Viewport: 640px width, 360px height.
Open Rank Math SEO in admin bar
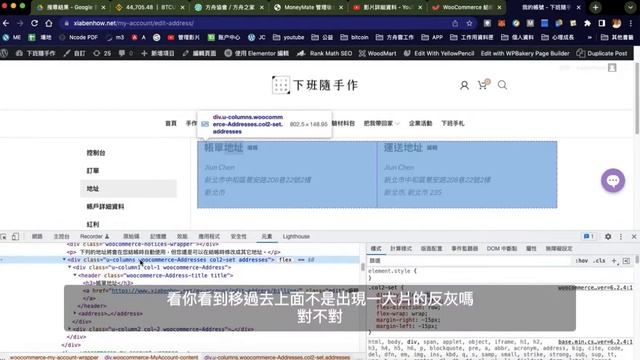click(324, 53)
